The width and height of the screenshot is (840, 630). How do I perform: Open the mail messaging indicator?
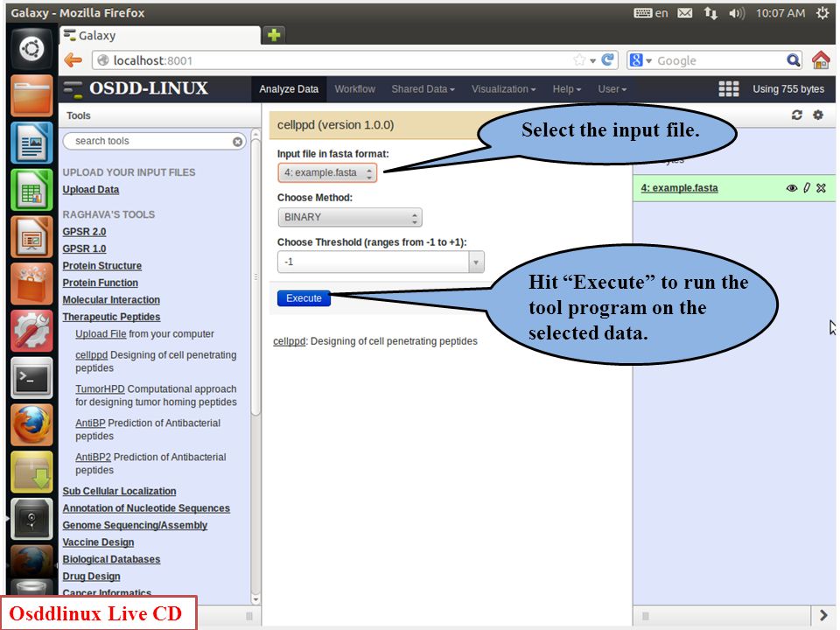pos(684,13)
